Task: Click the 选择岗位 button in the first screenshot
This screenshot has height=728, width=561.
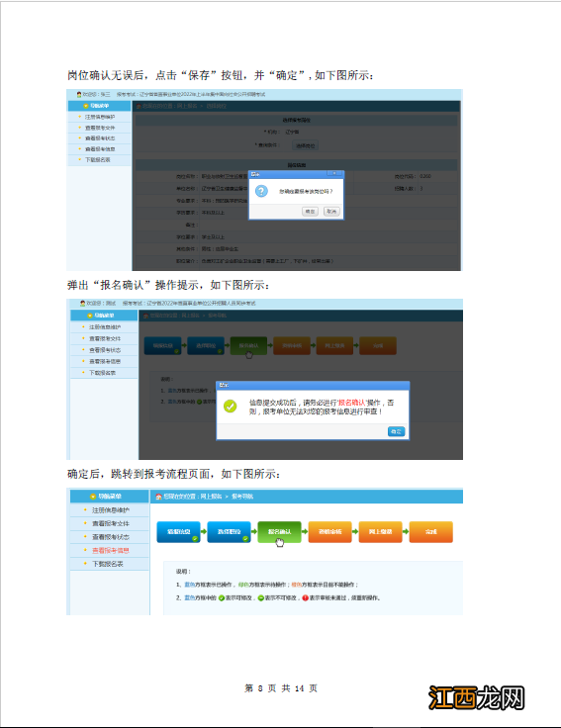Action: click(x=305, y=145)
